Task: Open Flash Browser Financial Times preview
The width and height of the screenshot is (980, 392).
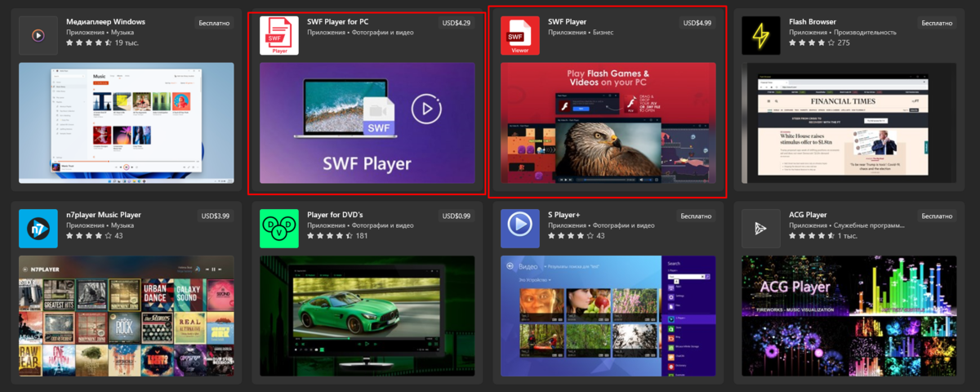Action: pyautogui.click(x=849, y=123)
